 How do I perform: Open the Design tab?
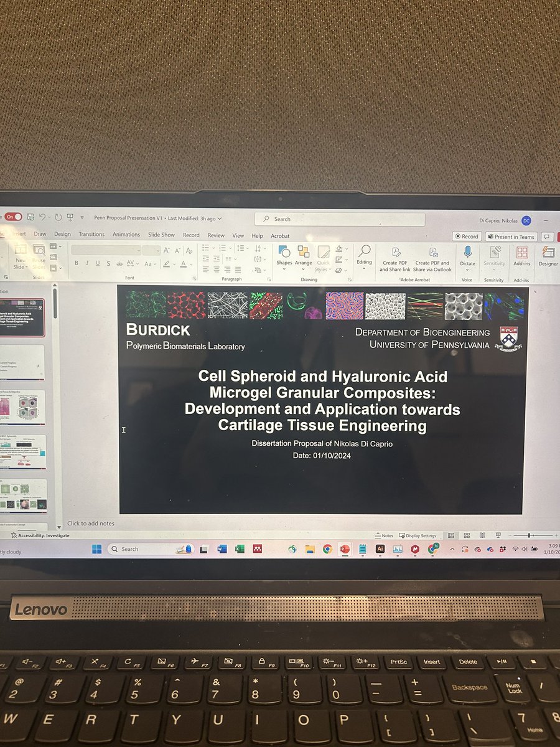pos(62,235)
